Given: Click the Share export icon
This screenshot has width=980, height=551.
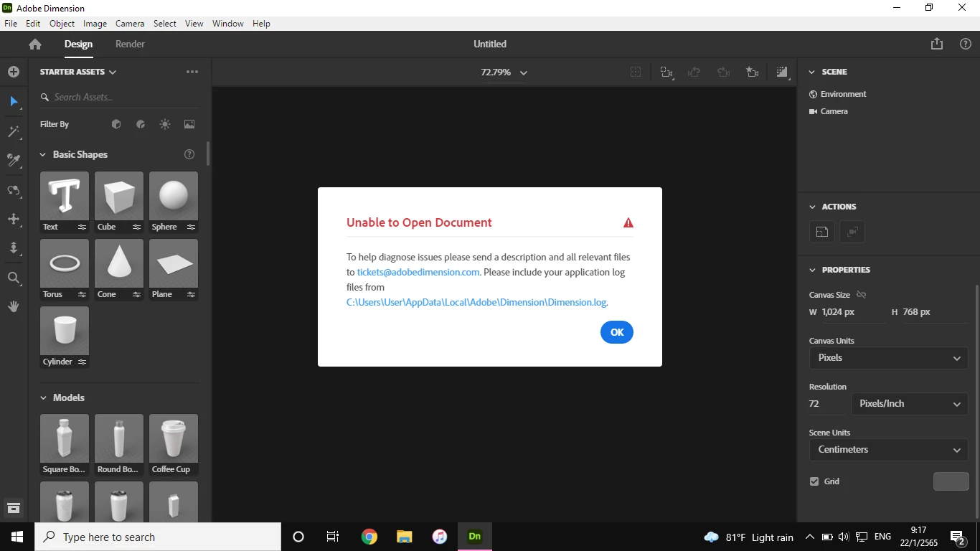Looking at the screenshot, I should click(x=937, y=44).
